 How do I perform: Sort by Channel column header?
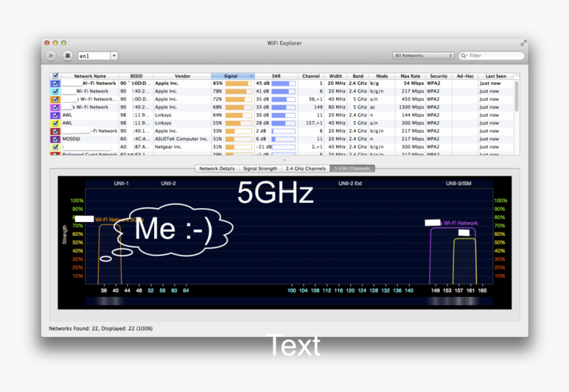(x=310, y=76)
